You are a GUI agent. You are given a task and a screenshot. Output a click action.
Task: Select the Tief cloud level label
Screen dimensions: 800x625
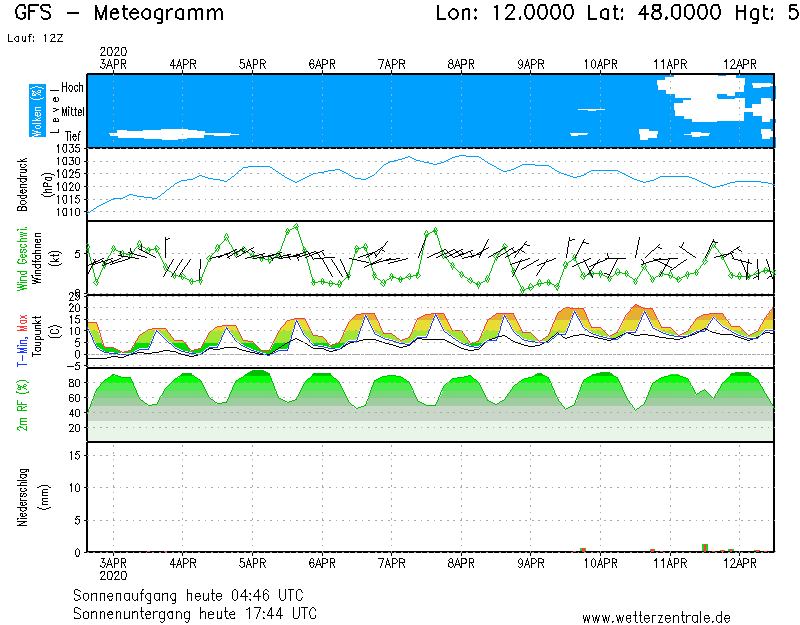74,135
